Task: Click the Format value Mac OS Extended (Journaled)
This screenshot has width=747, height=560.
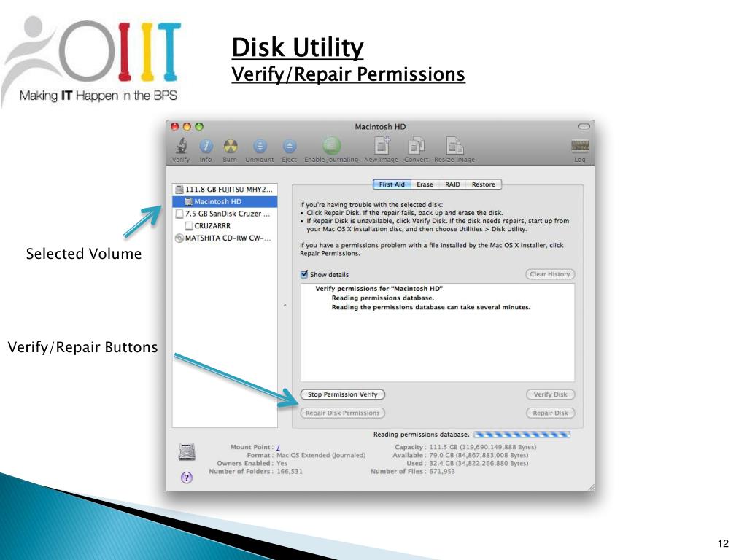Action: (321, 455)
